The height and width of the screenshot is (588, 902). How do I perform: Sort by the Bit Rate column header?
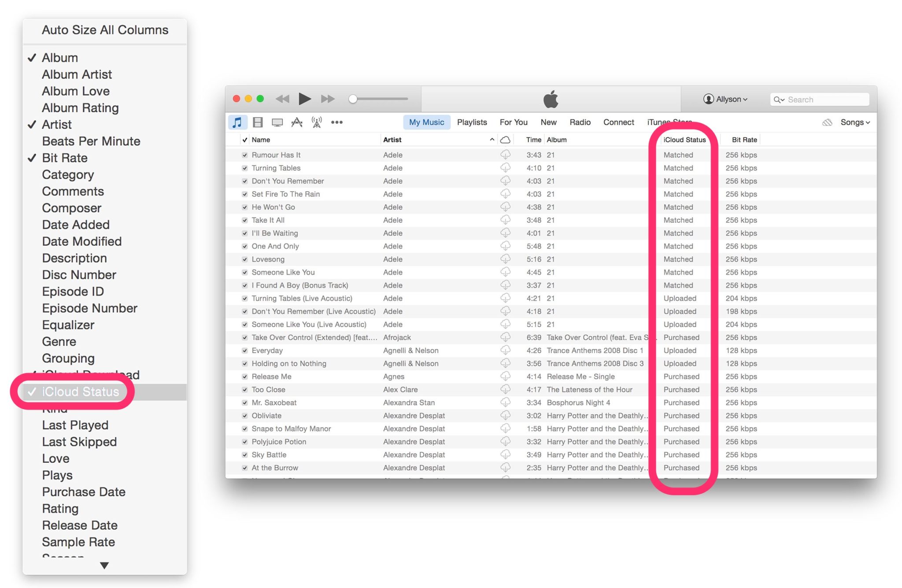tap(744, 140)
